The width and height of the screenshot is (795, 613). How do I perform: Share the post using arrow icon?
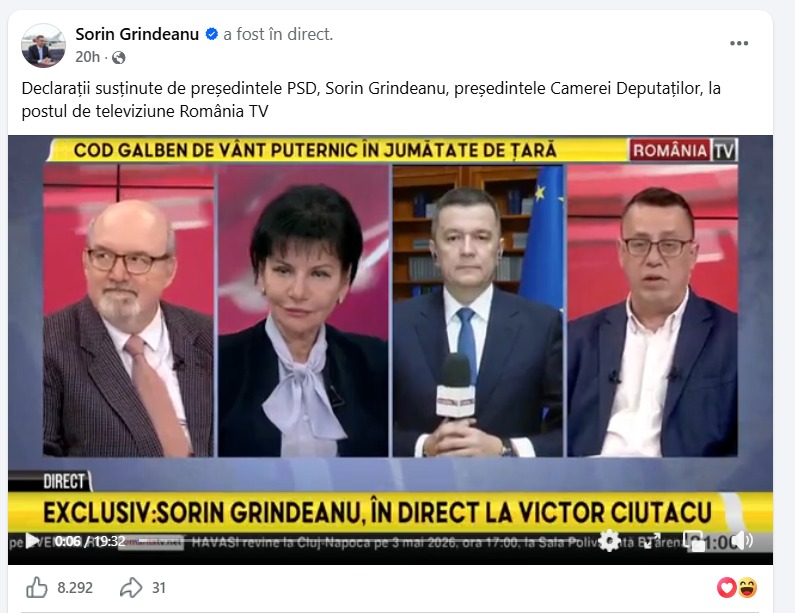pos(131,588)
